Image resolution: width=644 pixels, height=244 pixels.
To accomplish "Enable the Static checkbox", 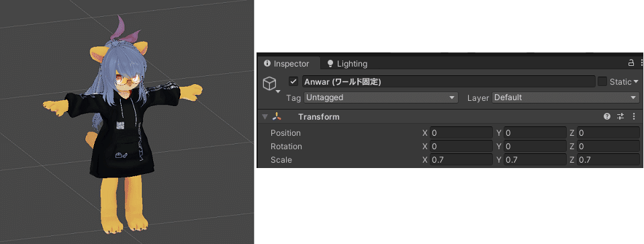I will click(x=602, y=81).
